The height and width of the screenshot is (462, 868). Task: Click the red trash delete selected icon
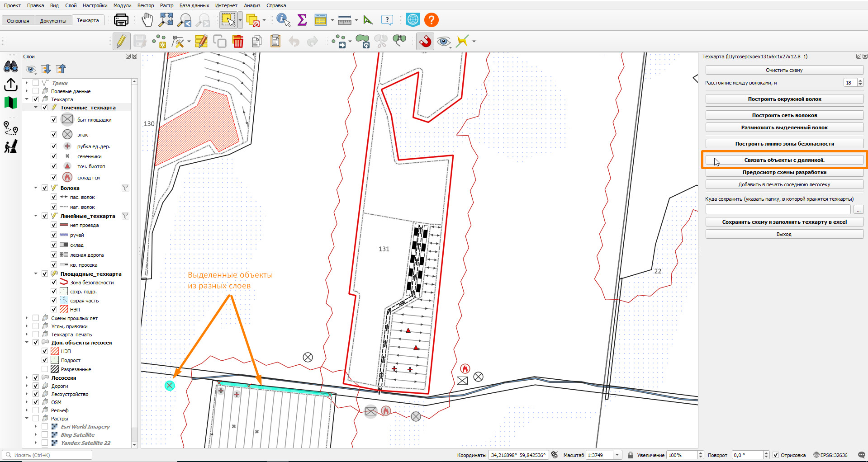[x=238, y=42]
